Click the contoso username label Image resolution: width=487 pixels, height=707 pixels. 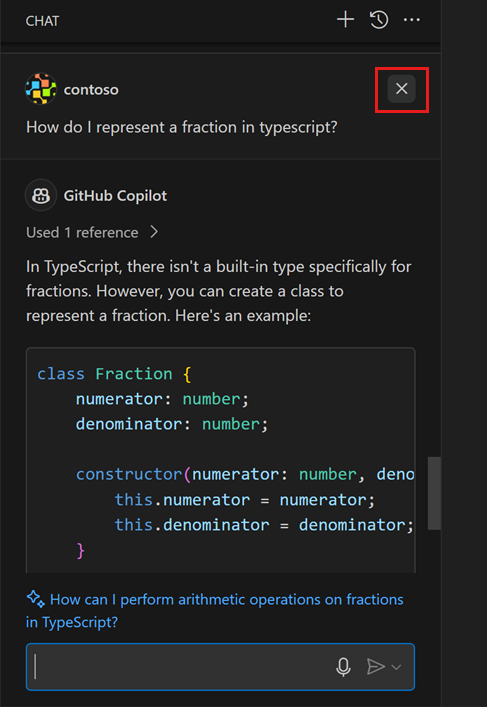click(91, 90)
